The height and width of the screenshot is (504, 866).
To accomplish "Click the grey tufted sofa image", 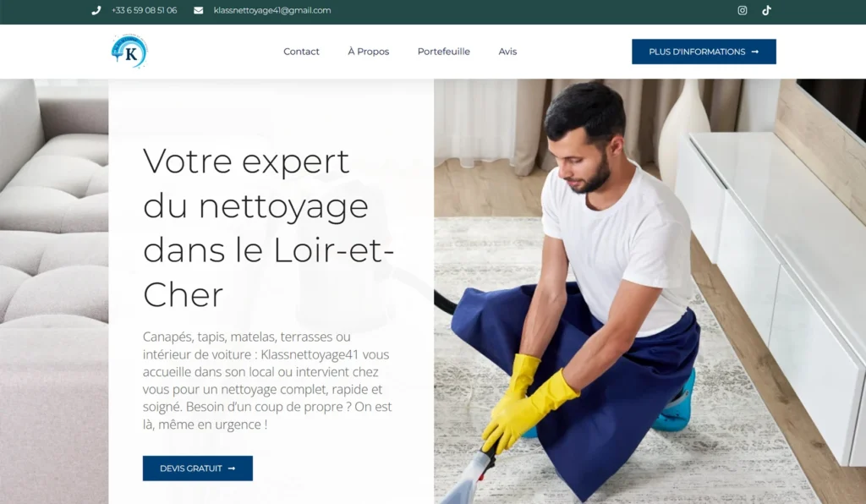I will (54, 291).
